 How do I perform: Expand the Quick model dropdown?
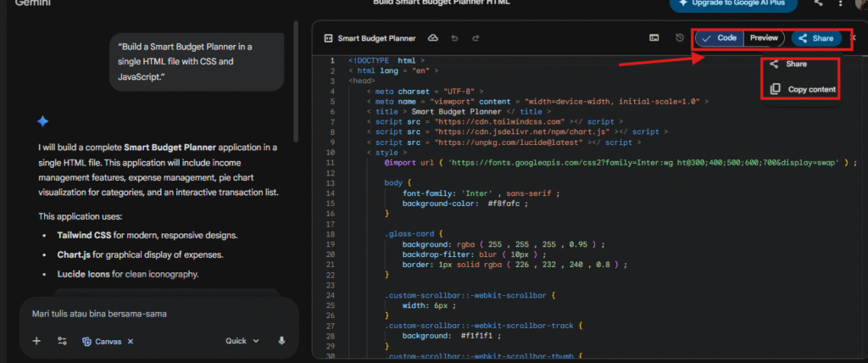tap(242, 341)
